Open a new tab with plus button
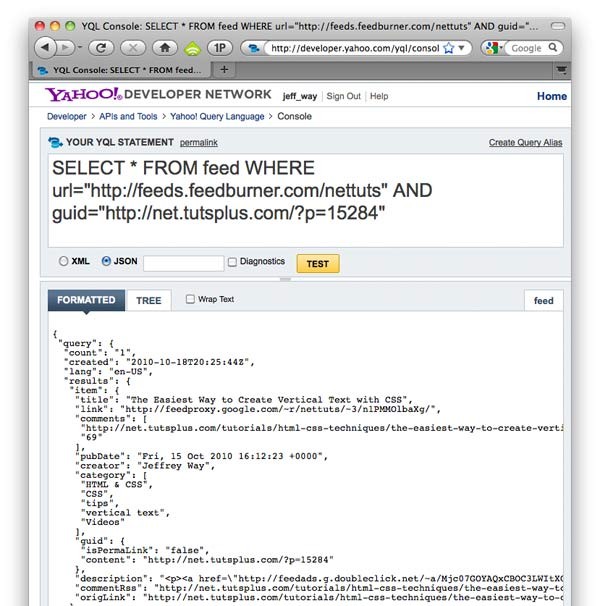Screen dimensions: 600x606 (x=224, y=70)
